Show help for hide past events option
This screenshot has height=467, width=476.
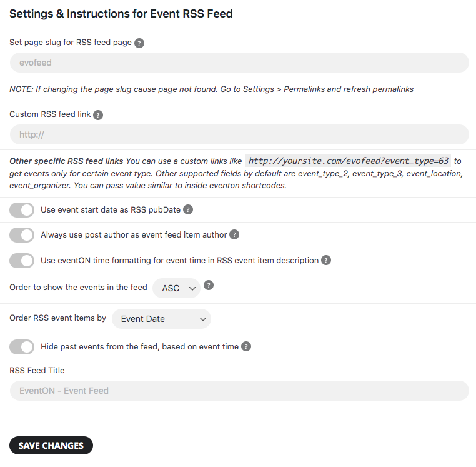[x=246, y=346]
